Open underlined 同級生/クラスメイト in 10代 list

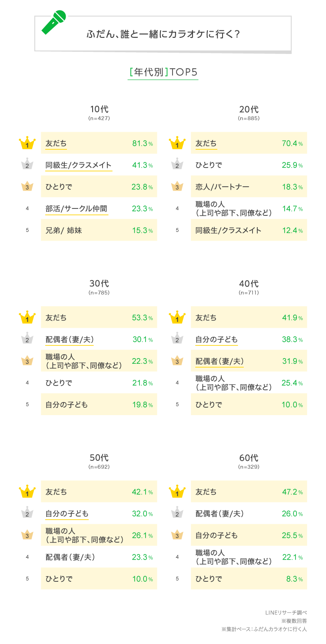click(79, 165)
